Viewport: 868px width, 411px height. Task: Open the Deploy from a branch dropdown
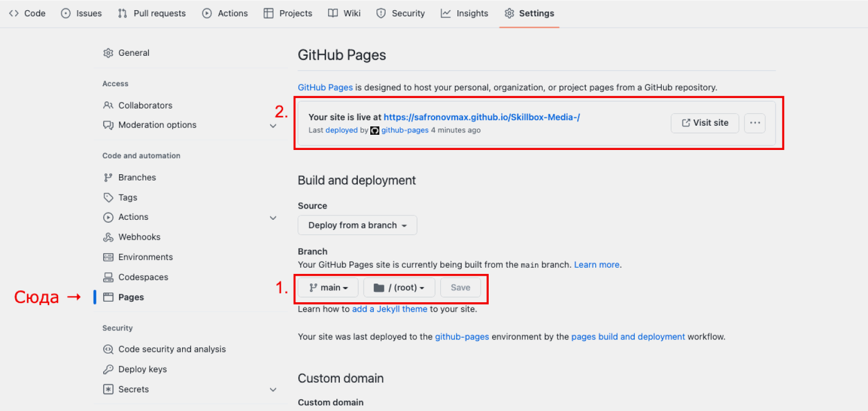[x=357, y=225]
